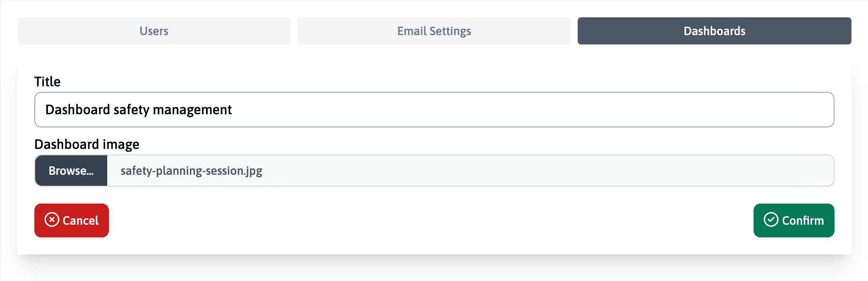This screenshot has width=868, height=281.
Task: Switch to the Users tab
Action: click(x=153, y=30)
